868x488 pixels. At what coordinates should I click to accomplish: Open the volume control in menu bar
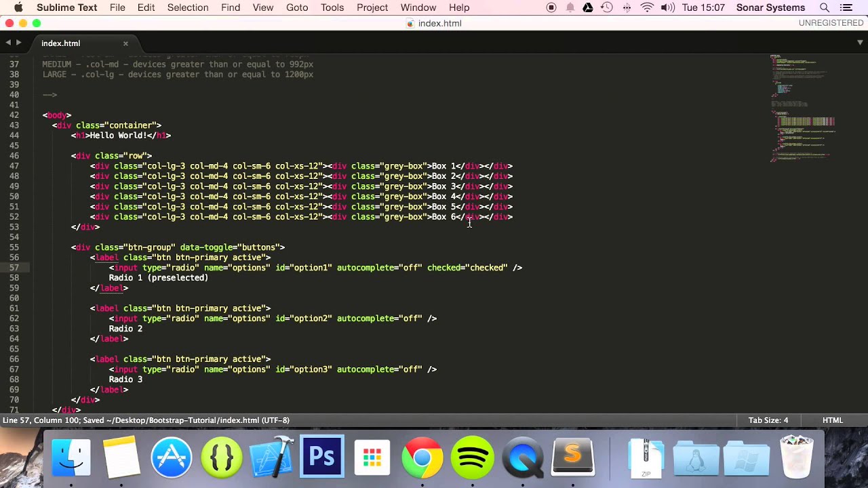668,7
